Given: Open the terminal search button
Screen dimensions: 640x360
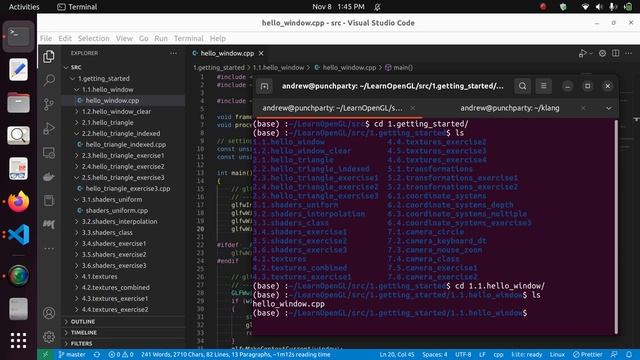Looking at the screenshot, I should coord(522,86).
